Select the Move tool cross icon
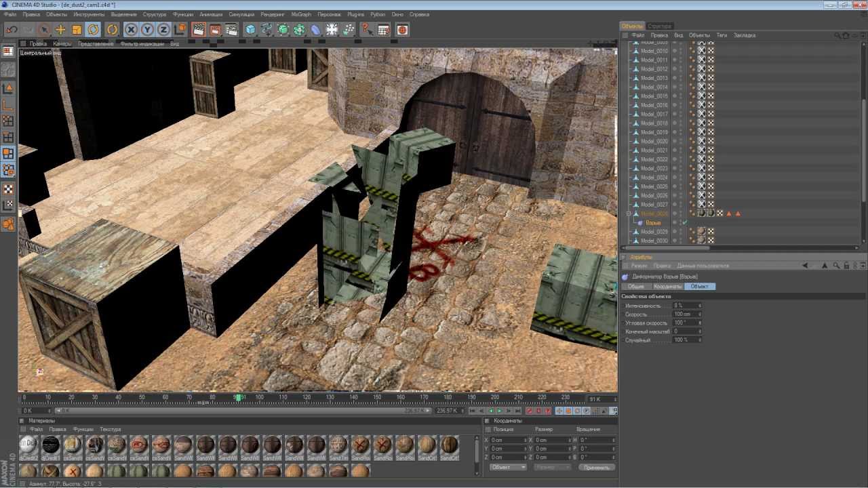This screenshot has width=868, height=488. click(60, 30)
